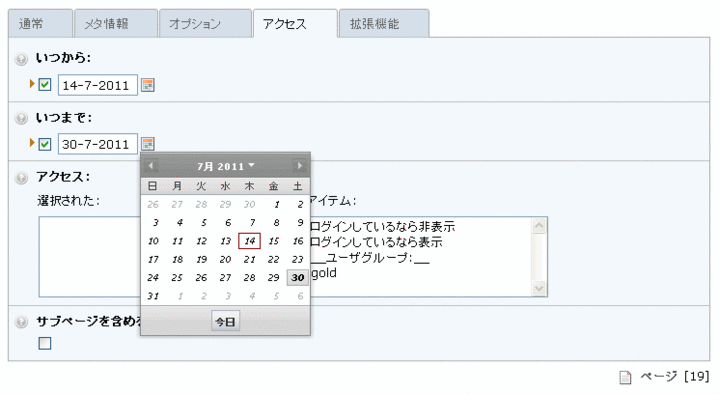
Task: Uncheck the いつまで end date checkbox
Action: coord(45,144)
